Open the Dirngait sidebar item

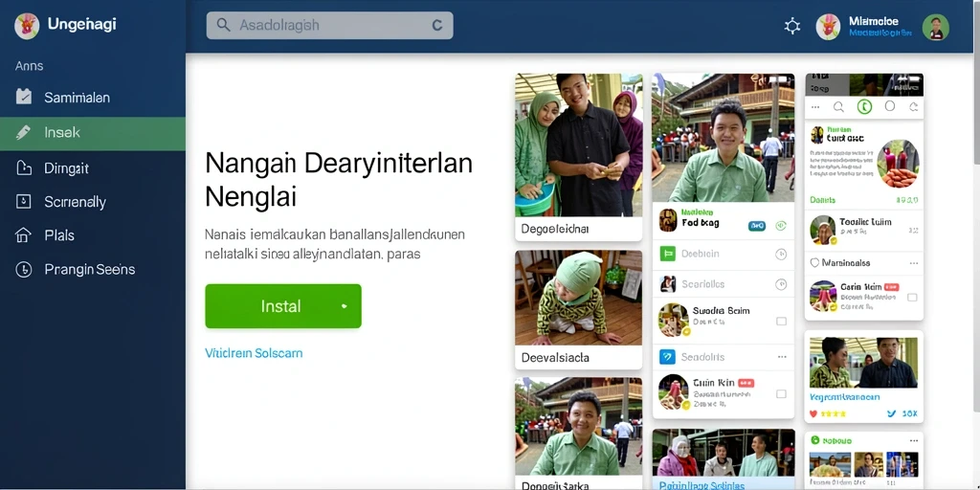tap(93, 168)
